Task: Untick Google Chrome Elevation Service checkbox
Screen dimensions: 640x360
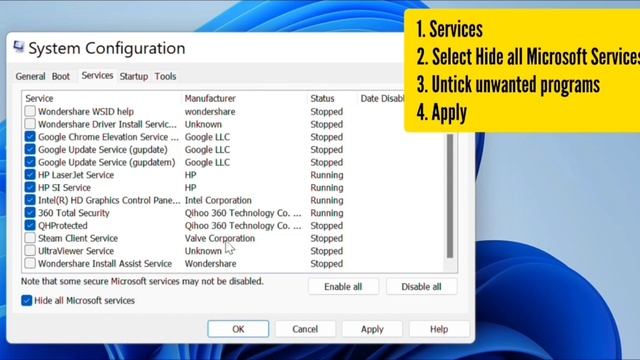Action: (x=30, y=136)
